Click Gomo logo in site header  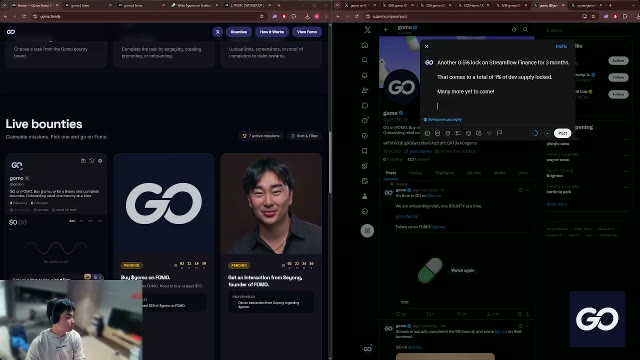[11, 32]
